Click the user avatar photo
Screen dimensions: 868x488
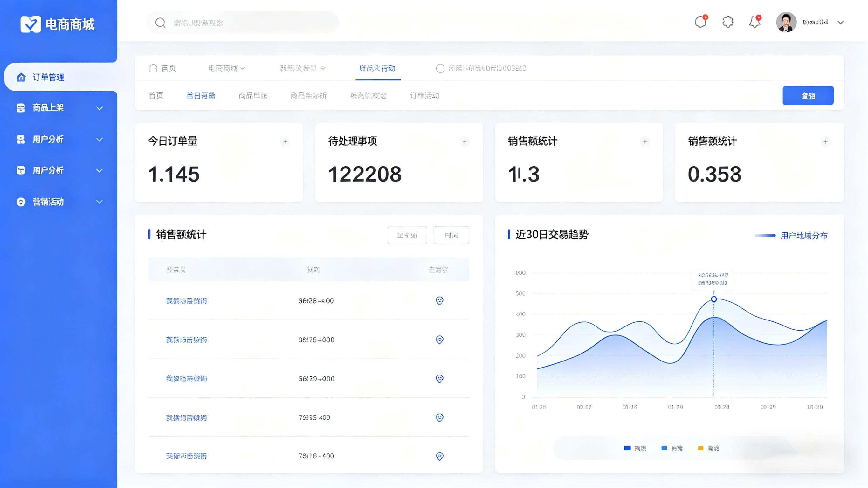coord(786,22)
